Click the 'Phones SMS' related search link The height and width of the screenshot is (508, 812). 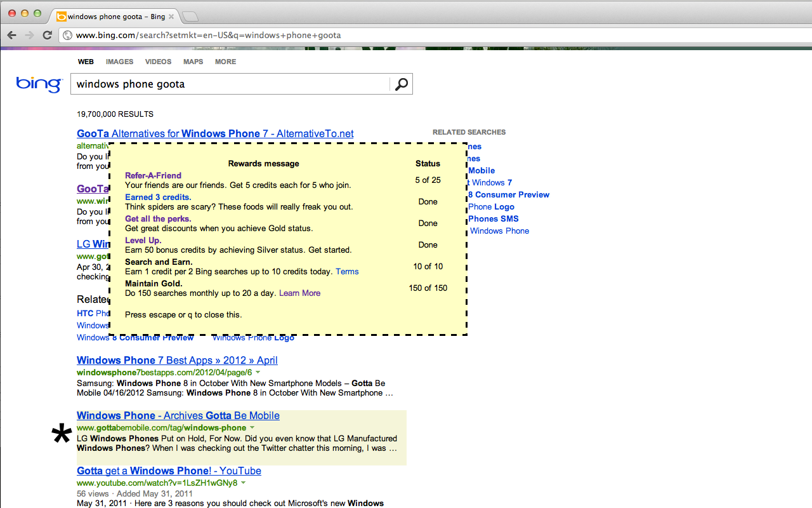(x=493, y=218)
